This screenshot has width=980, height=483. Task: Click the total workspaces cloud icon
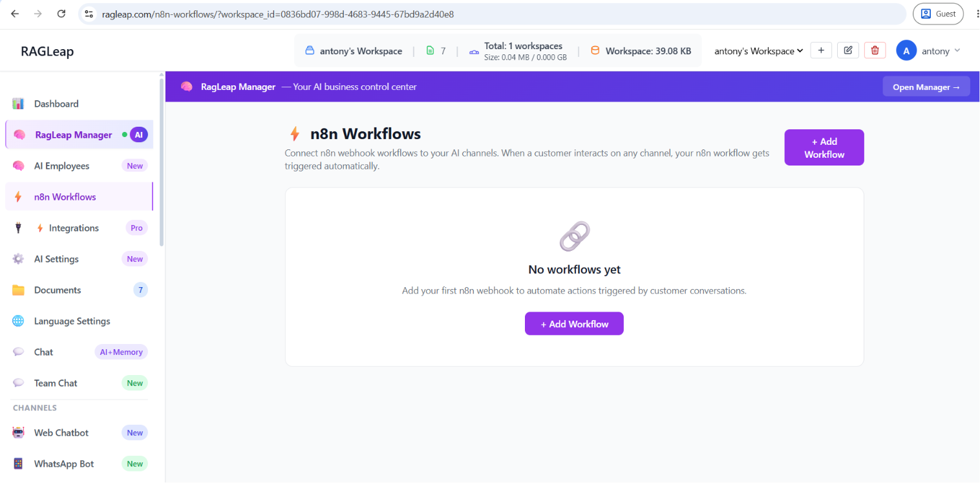coord(474,51)
